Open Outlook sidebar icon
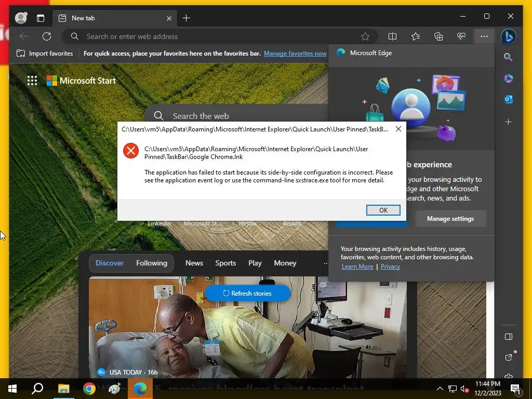The image size is (532, 399). [508, 99]
